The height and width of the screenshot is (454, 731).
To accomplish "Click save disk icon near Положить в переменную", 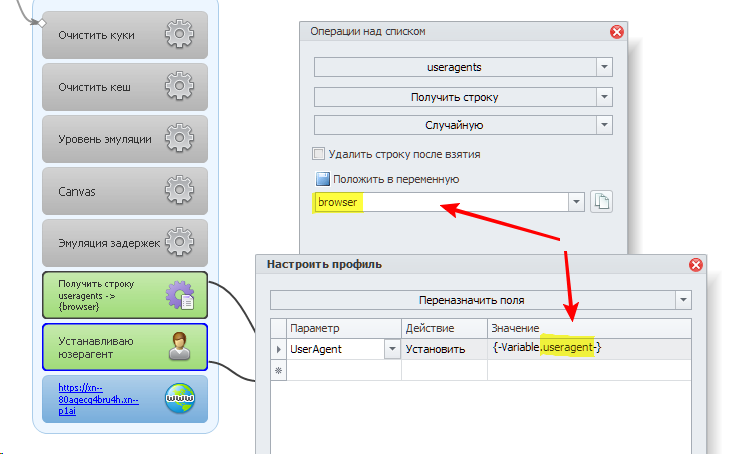I will click(323, 179).
